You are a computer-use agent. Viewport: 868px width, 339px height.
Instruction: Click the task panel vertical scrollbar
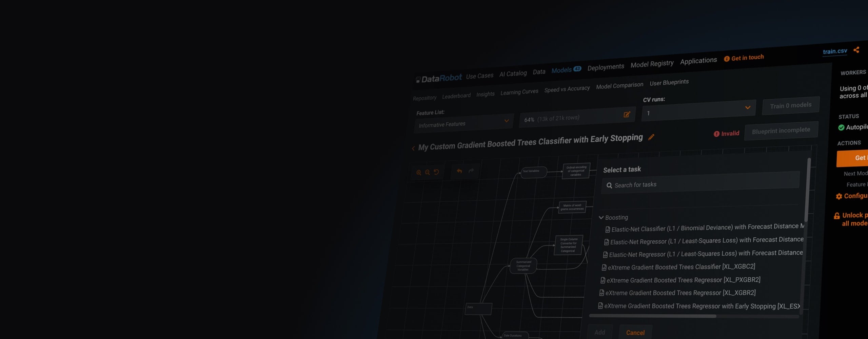(x=807, y=190)
